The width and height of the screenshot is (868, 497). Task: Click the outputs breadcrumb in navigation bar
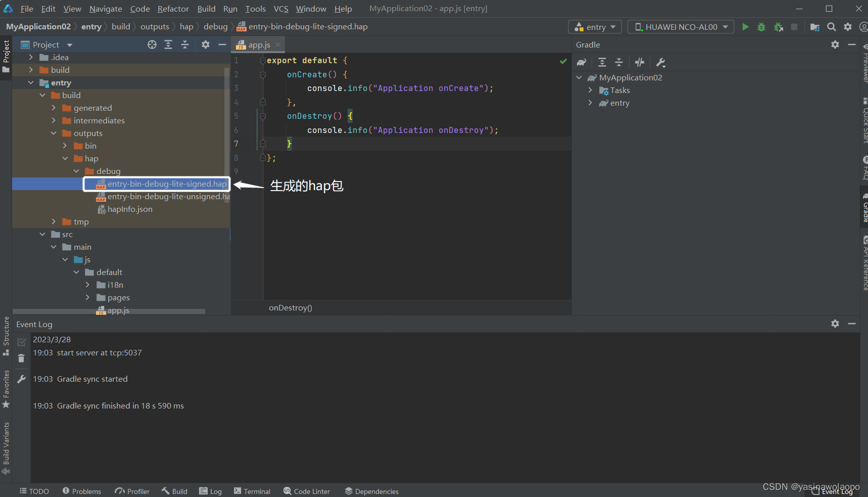click(155, 26)
